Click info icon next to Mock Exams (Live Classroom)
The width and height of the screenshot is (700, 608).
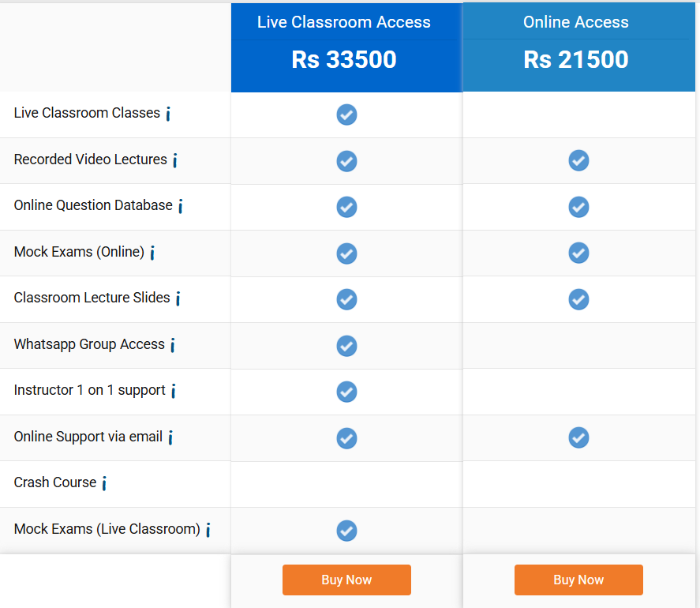tap(208, 530)
